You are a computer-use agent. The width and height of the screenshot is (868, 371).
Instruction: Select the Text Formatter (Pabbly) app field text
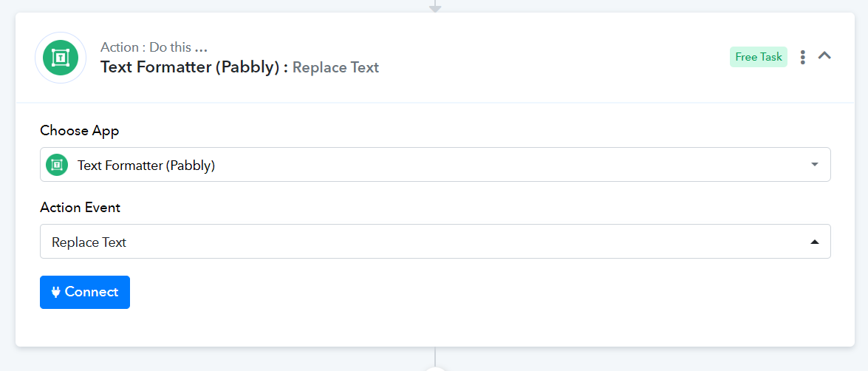pyautogui.click(x=146, y=165)
